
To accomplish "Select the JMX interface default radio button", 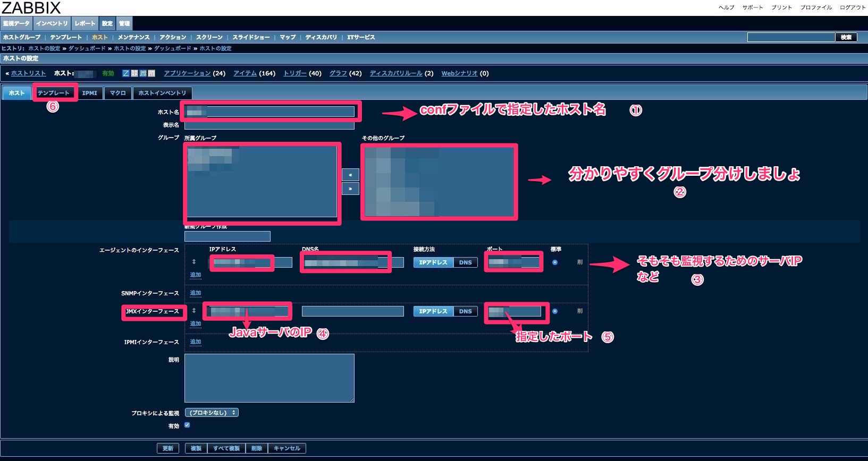I will pyautogui.click(x=555, y=311).
